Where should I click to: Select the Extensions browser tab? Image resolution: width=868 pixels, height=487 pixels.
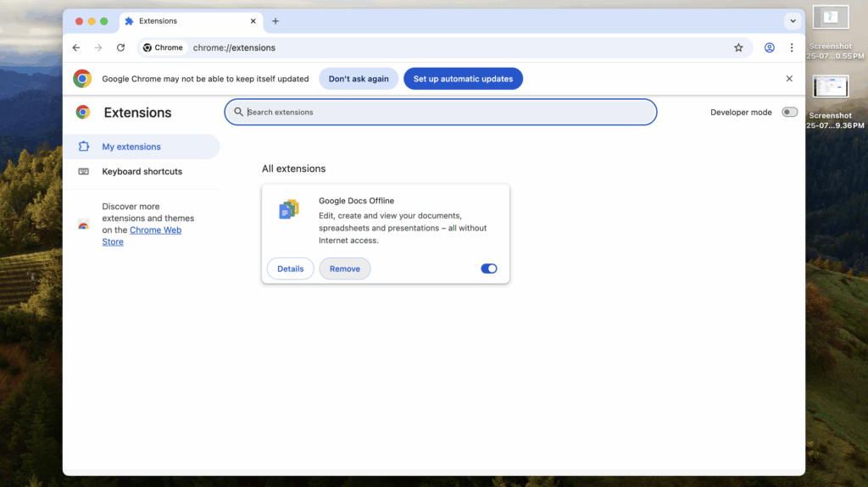pyautogui.click(x=191, y=21)
